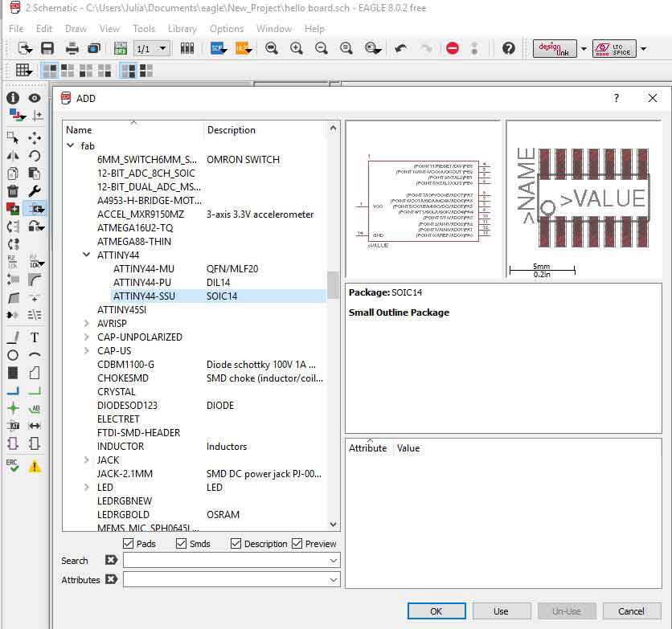Click the Zoom out magnifier icon
The height and width of the screenshot is (629, 672).
[321, 48]
